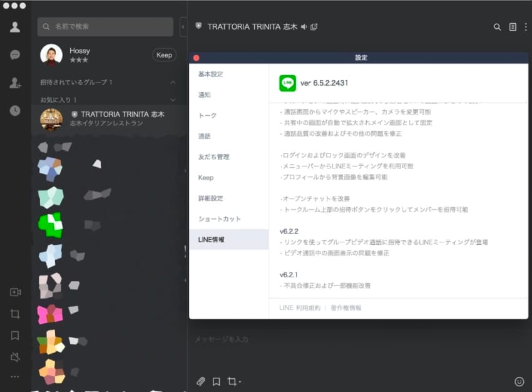Viewport: 532px width, 392px height.
Task: Open the Timeline clock icon
Action: click(15, 111)
